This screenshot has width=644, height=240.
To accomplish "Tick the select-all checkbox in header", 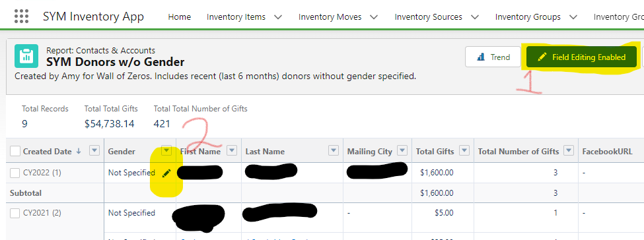I will [15, 152].
